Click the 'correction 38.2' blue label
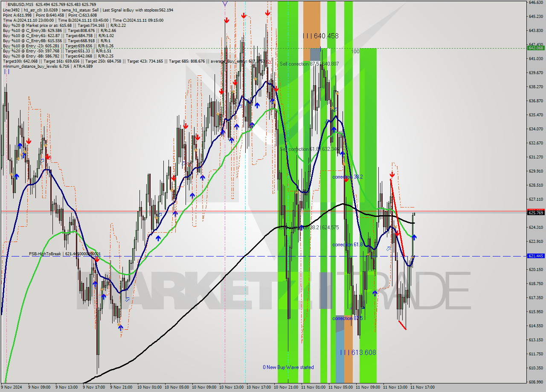 pyautogui.click(x=348, y=176)
